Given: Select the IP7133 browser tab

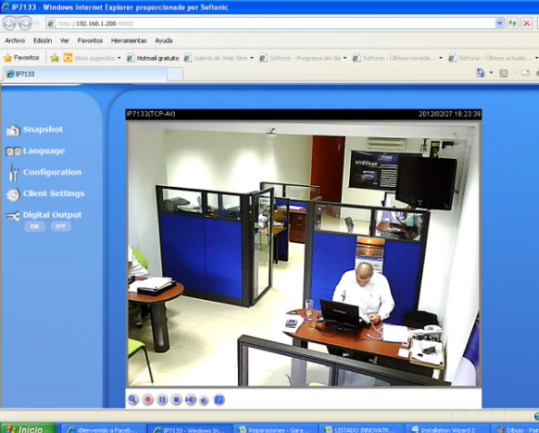Looking at the screenshot, I should coord(85,74).
